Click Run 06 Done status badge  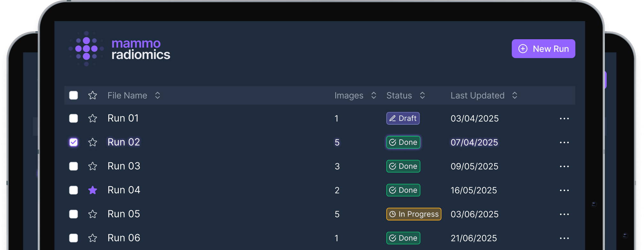403,238
